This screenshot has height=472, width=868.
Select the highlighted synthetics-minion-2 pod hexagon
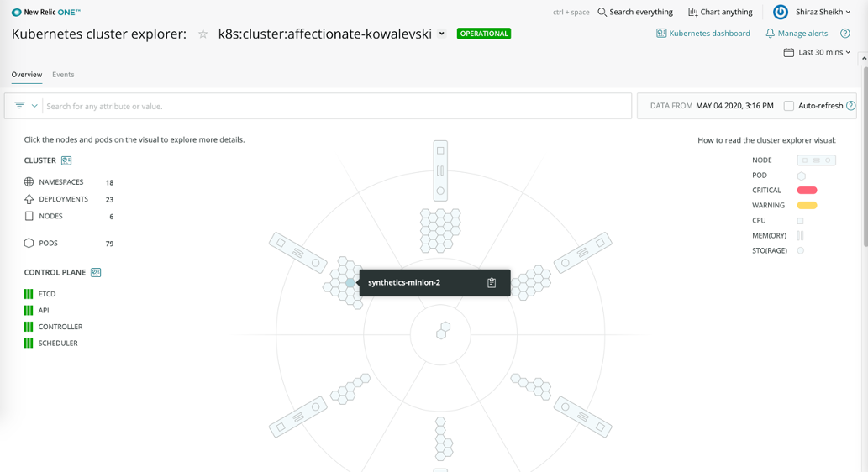(x=350, y=283)
